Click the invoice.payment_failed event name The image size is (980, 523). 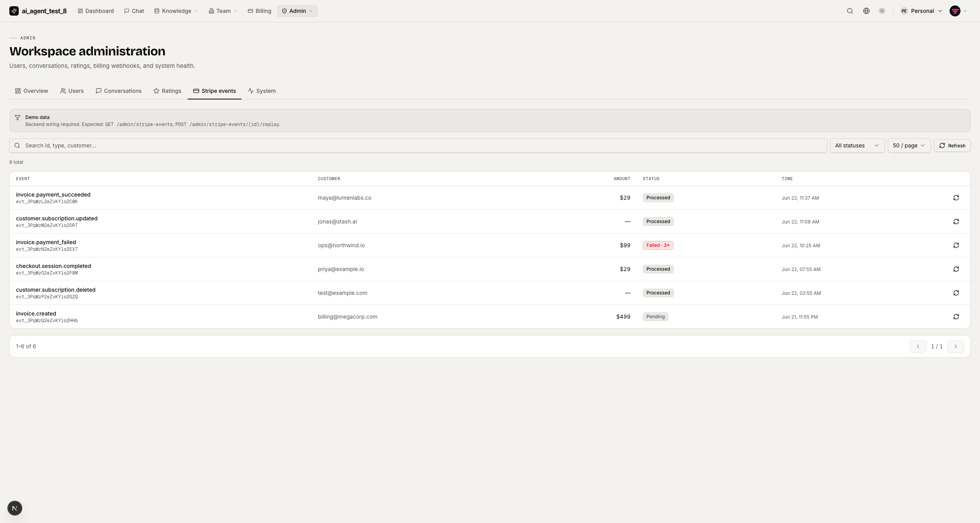[46, 242]
